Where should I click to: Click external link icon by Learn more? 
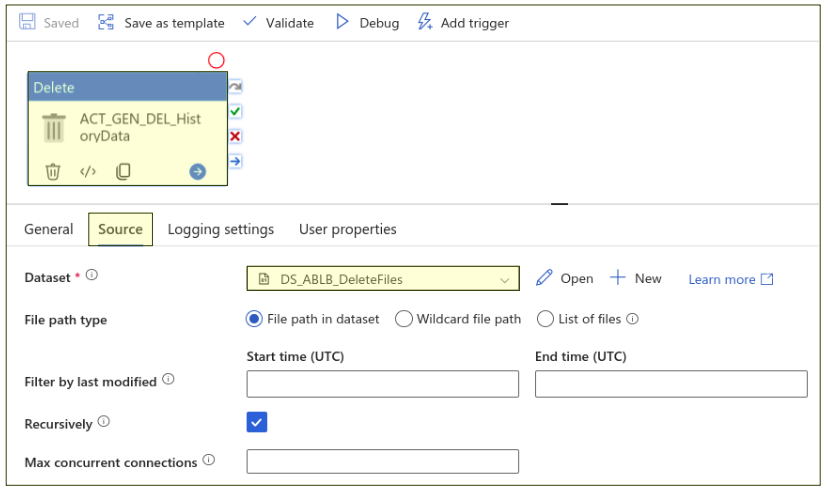coord(767,279)
